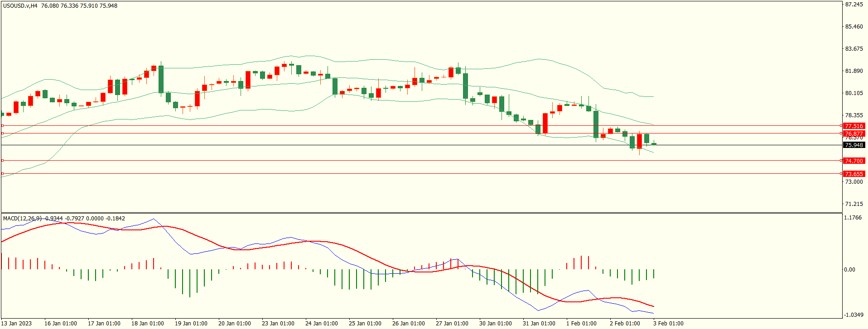This screenshot has height=329, width=868.
Task: Select the black 75.948 current price tag
Action: pos(854,145)
